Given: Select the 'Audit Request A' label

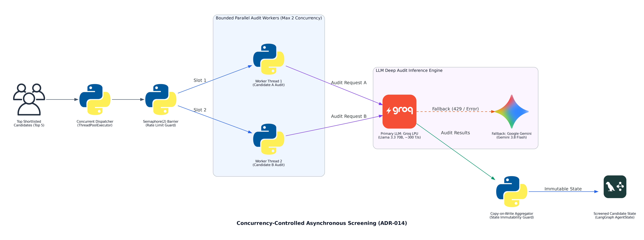Looking at the screenshot, I should coord(349,83).
